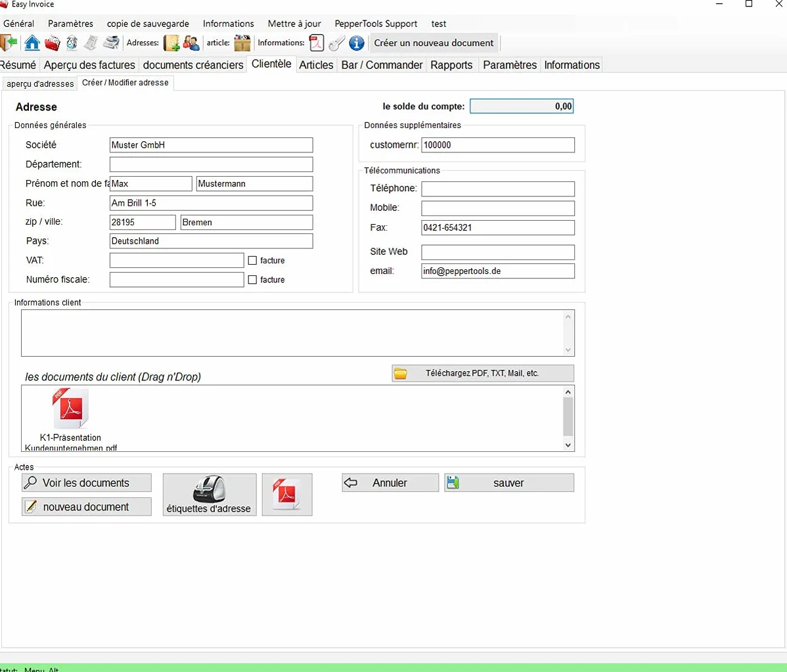
Task: Switch to the Résumé tab
Action: [18, 65]
